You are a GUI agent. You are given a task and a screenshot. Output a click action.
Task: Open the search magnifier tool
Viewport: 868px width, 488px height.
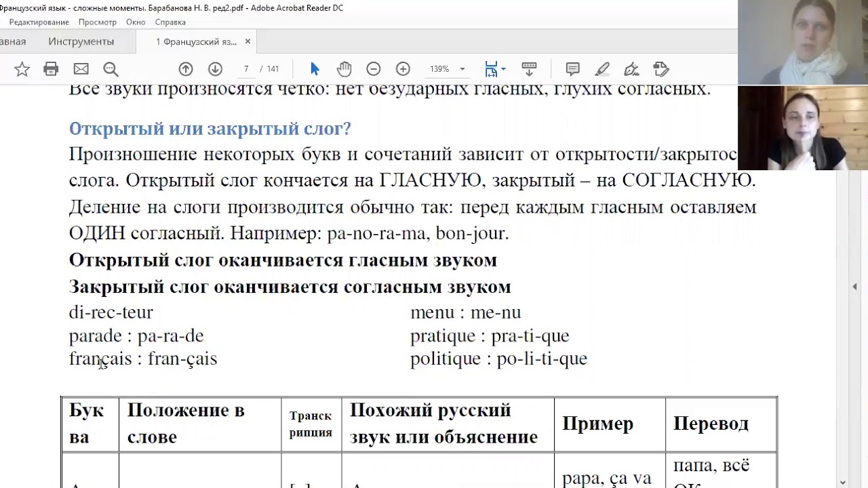click(111, 69)
